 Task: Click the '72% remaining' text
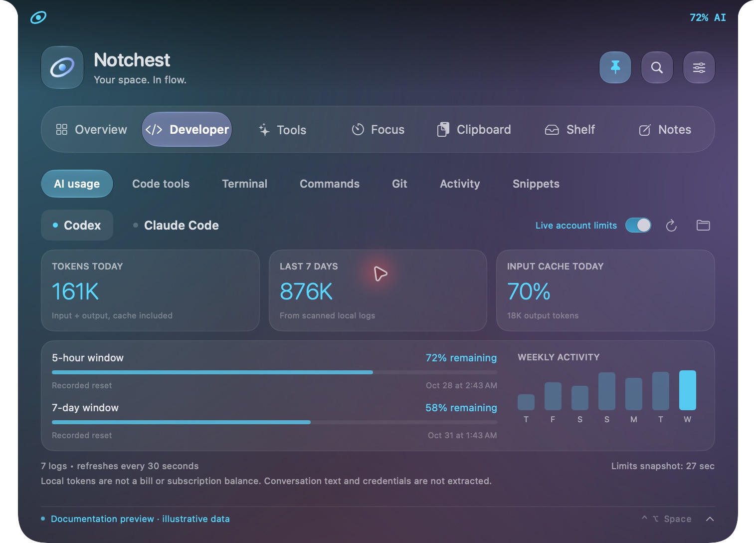pos(461,358)
